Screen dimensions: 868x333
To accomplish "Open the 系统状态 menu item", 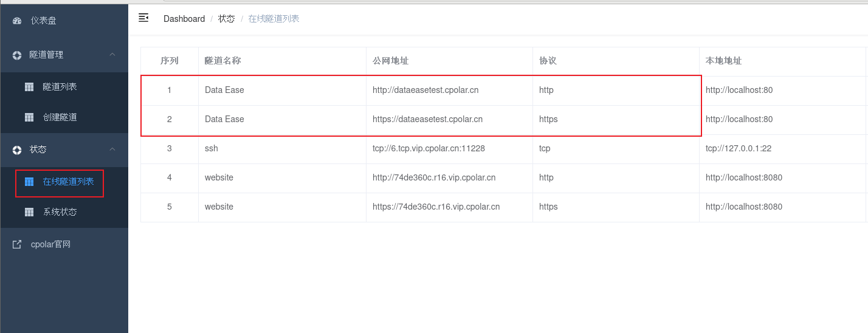I will pos(60,212).
